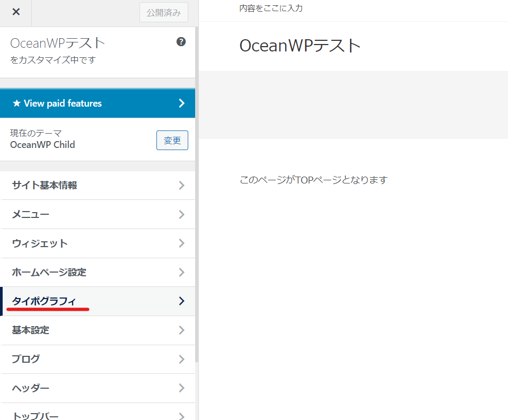Click the OceanWPテスト site title in preview
508x420 pixels.
pos(300,46)
